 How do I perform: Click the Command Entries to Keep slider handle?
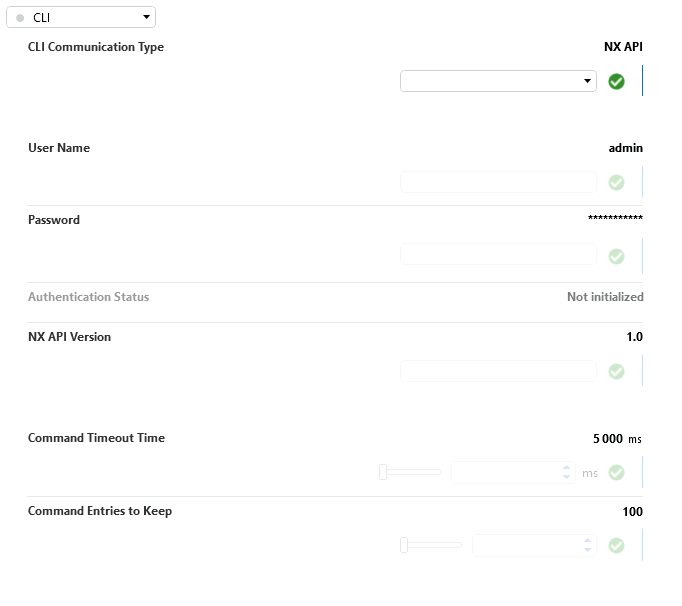[x=404, y=545]
